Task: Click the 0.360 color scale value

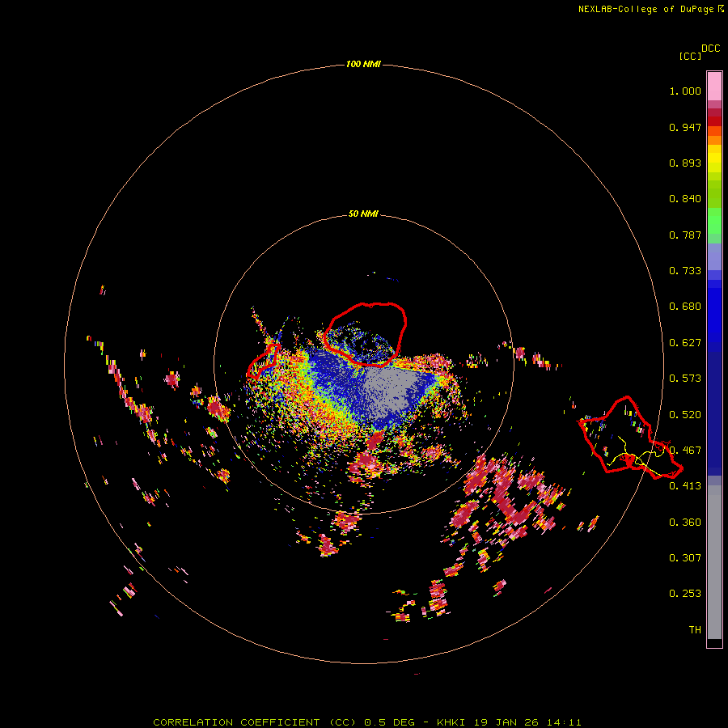Action: pyautogui.click(x=685, y=523)
